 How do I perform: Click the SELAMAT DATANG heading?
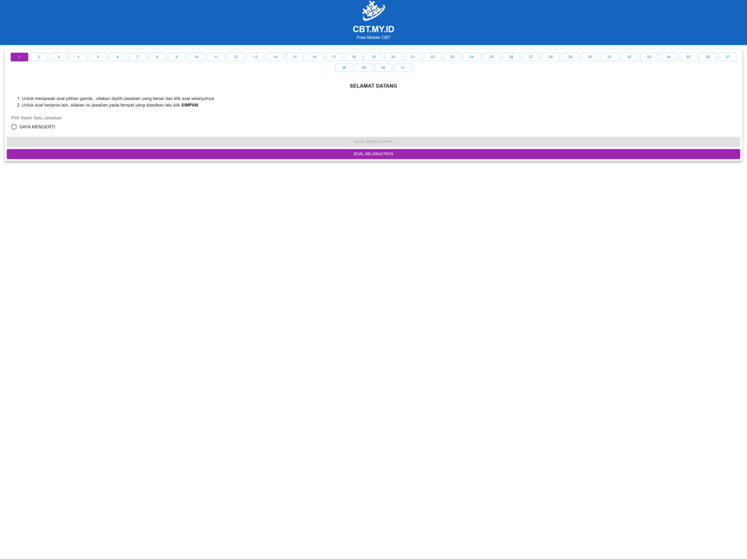[373, 86]
